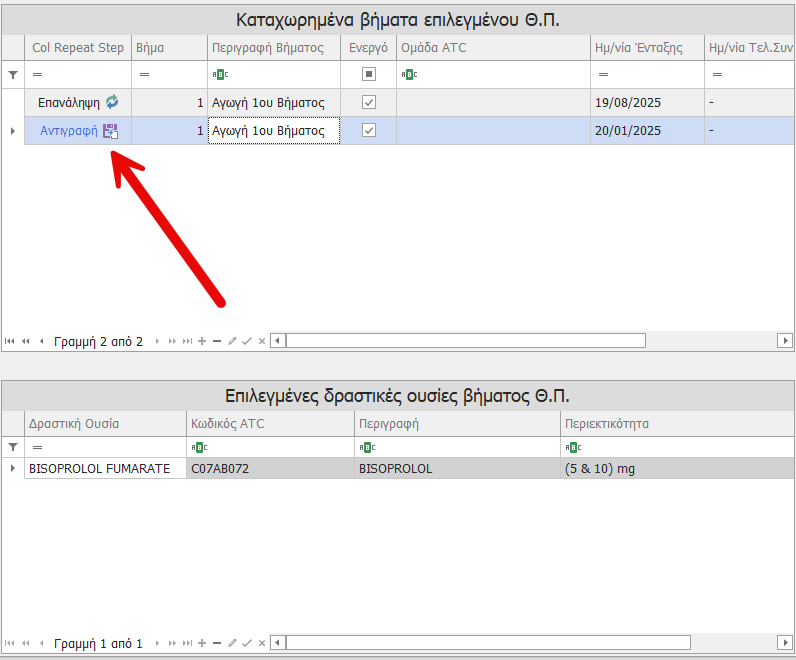Click filter funnel icon in upper grid filter row
The height and width of the screenshot is (660, 796).
tap(13, 74)
